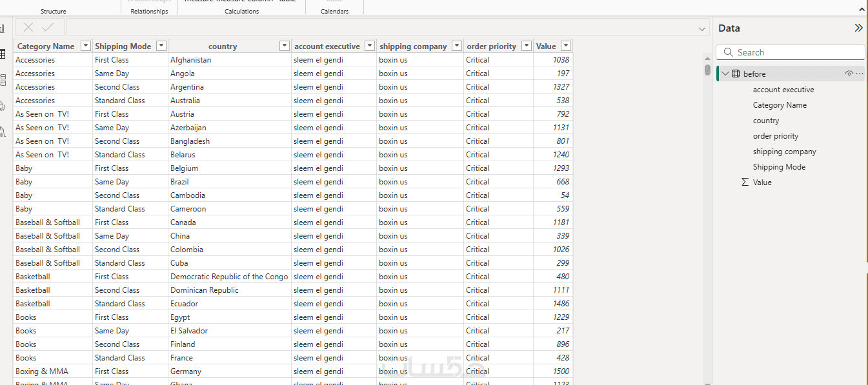Image resolution: width=868 pixels, height=385 pixels.
Task: Click the Search box in Data pane
Action: click(791, 52)
